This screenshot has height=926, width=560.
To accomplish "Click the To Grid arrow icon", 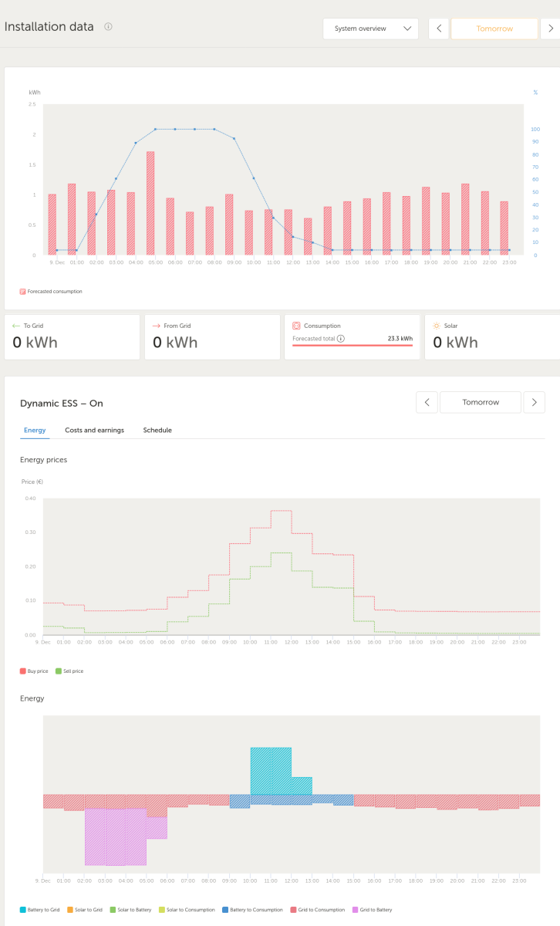I will coord(15,326).
